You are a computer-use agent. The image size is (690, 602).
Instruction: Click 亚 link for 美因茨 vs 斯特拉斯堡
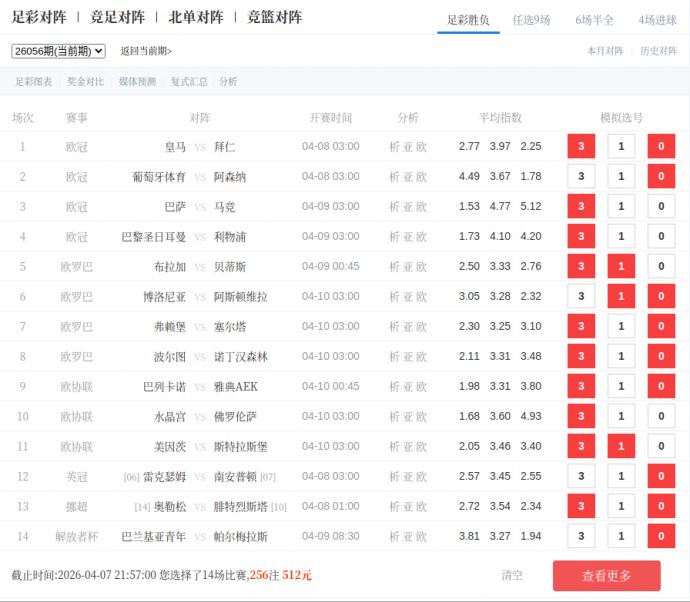pyautogui.click(x=407, y=447)
